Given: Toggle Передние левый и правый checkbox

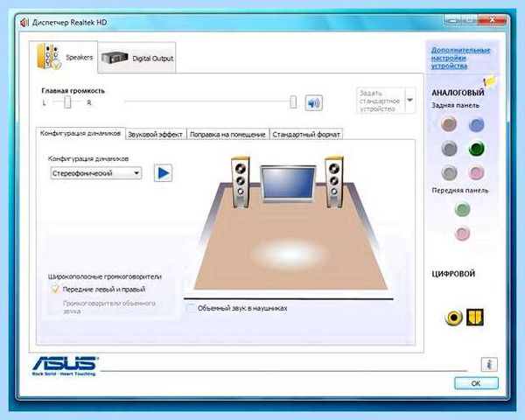Looking at the screenshot, I should [55, 289].
